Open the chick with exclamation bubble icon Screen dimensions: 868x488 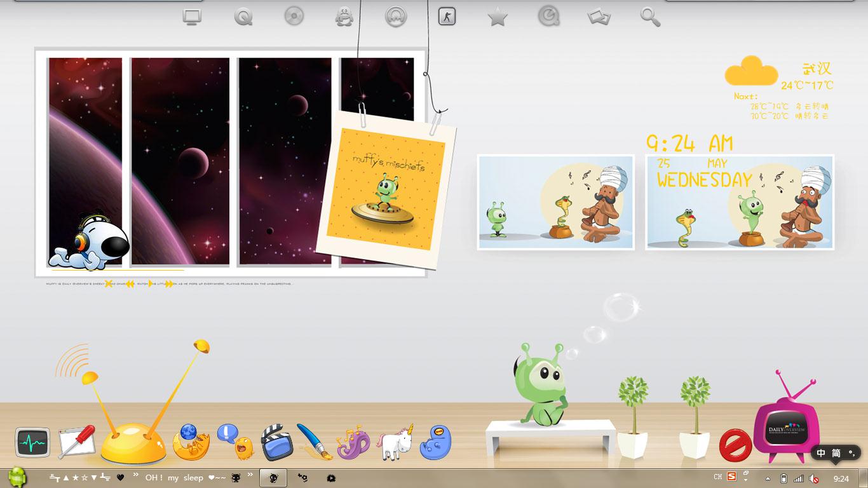[236, 442]
